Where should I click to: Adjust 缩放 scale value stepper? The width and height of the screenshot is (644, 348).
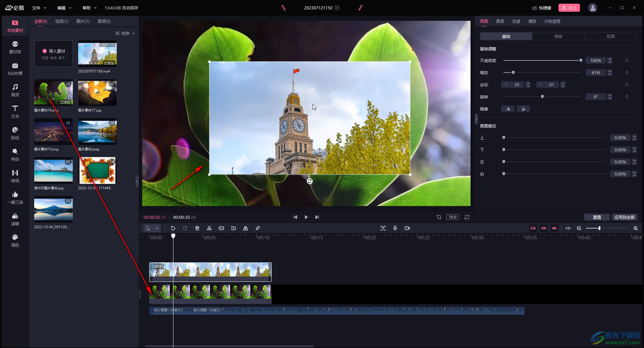point(610,72)
